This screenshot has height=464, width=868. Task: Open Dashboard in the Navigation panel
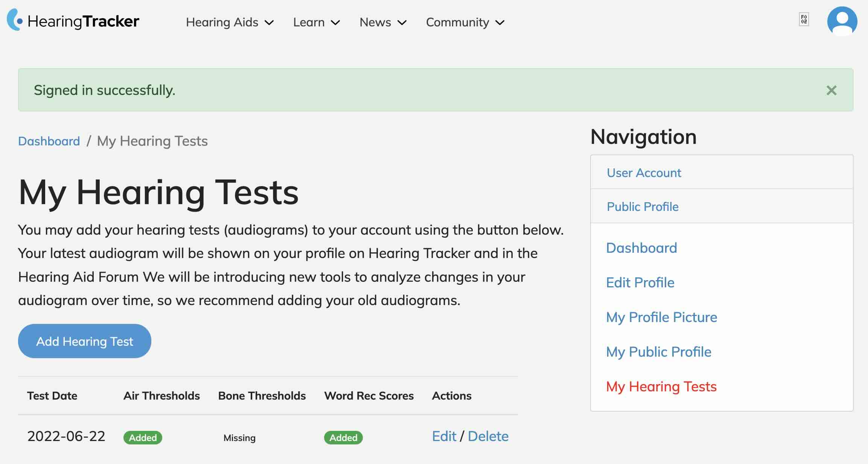click(641, 248)
